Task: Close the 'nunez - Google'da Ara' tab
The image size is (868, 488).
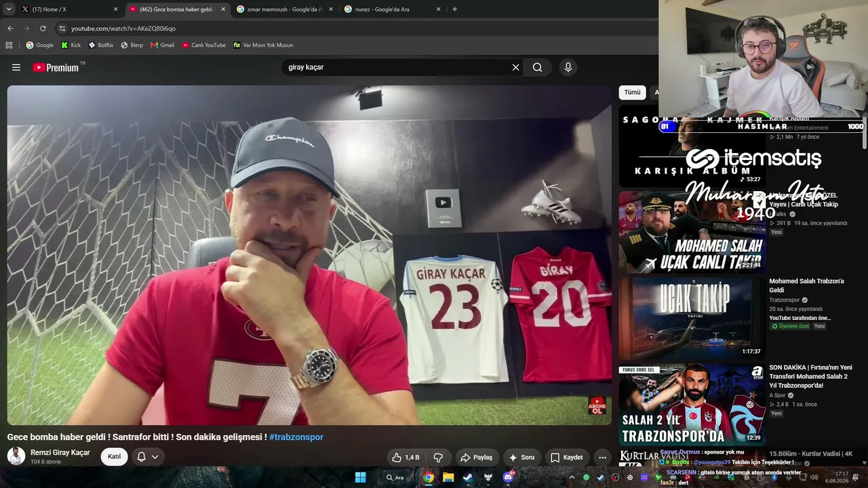Action: [x=438, y=9]
